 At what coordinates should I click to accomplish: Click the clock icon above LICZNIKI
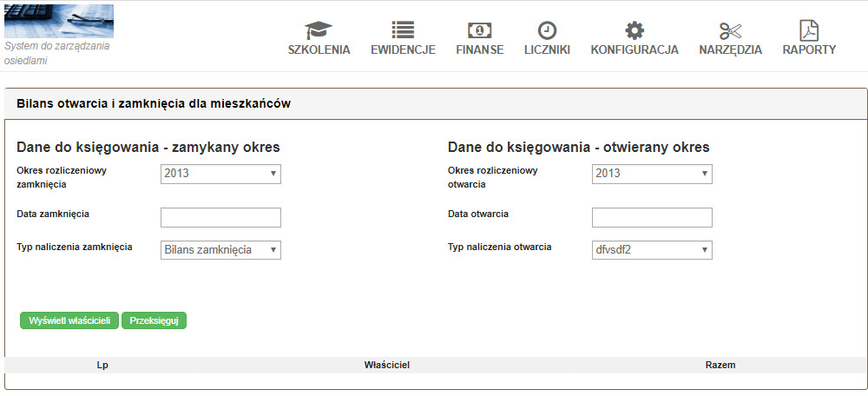[547, 30]
